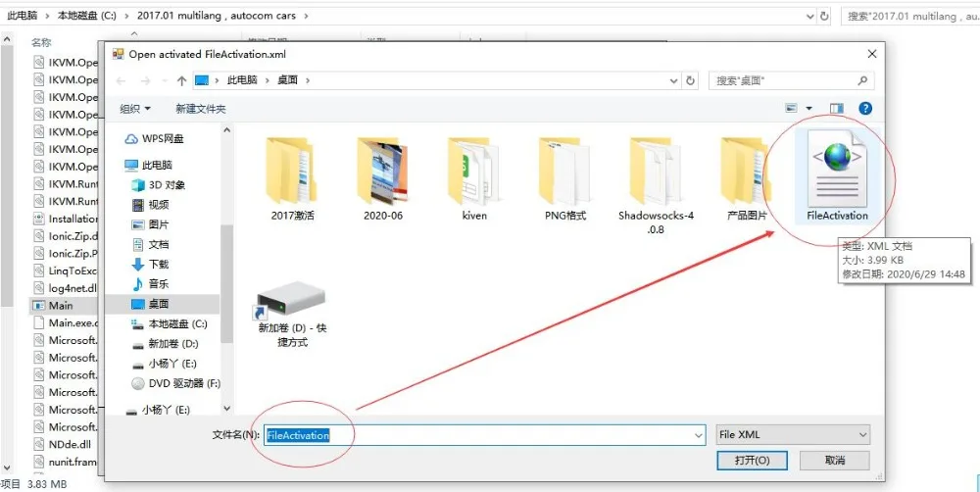The height and width of the screenshot is (492, 980).
Task: Open the 产品图片 folder
Action: pos(746,171)
